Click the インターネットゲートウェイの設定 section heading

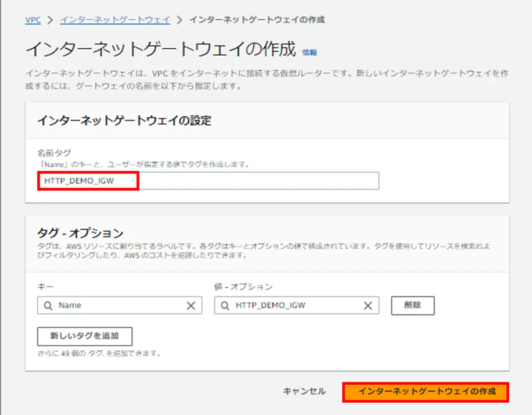click(x=124, y=120)
